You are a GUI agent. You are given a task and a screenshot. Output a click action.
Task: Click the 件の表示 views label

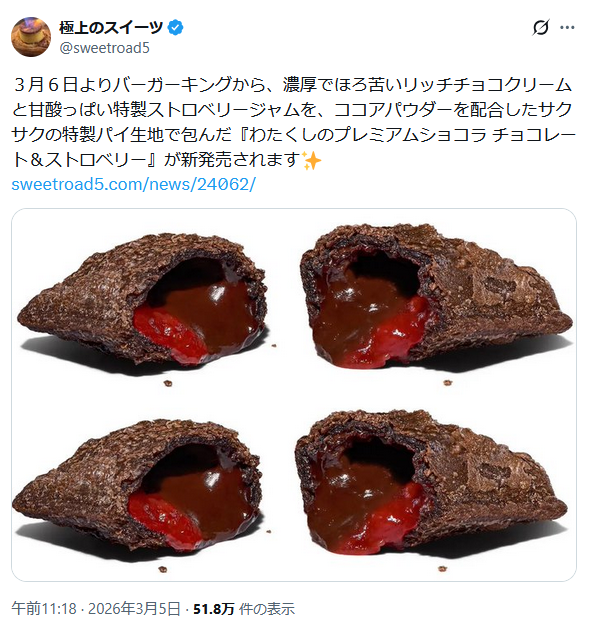pos(267,609)
